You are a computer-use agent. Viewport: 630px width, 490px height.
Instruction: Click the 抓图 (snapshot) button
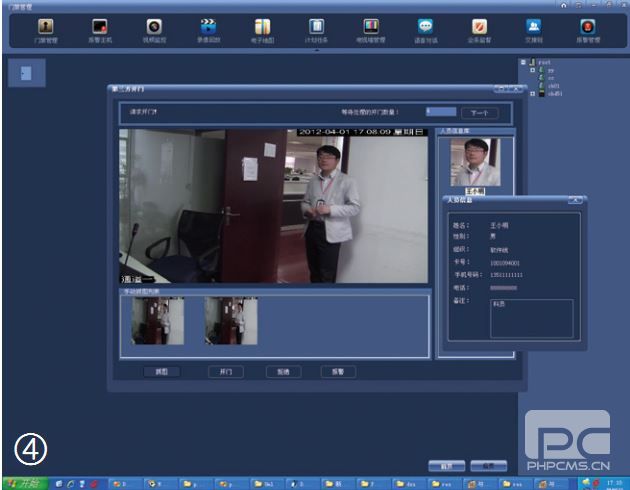coord(160,371)
